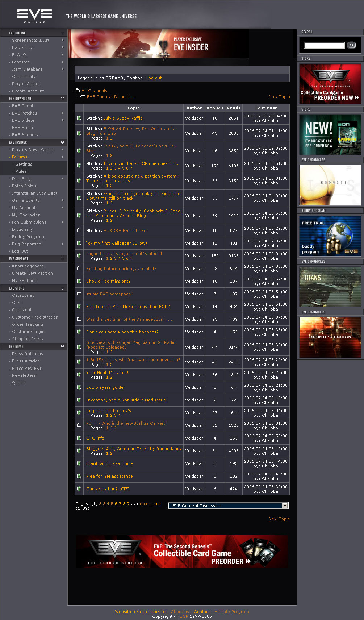Open the EON Magazine pre-order banner
The width and height of the screenshot is (364, 620).
tap(330, 134)
